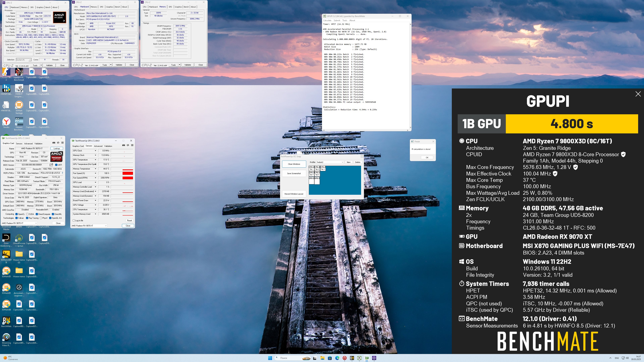The height and width of the screenshot is (362, 644).
Task: Open Calculate menu in GPUPI
Action: click(327, 20)
